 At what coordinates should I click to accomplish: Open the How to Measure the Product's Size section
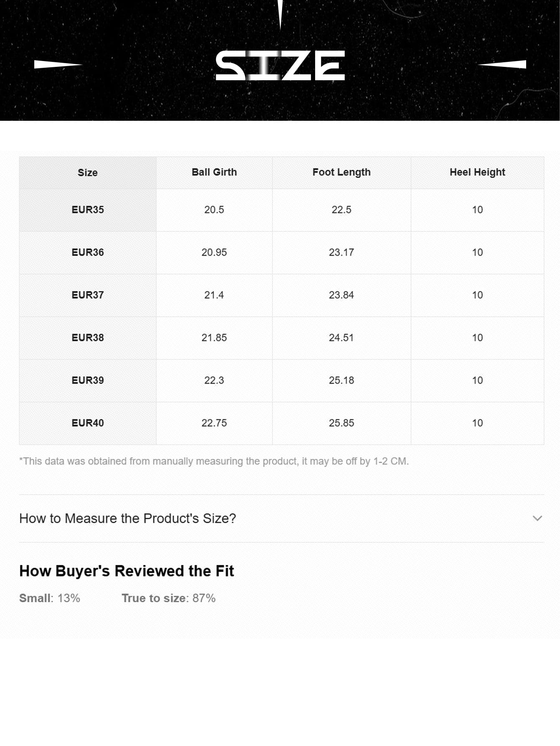[127, 518]
